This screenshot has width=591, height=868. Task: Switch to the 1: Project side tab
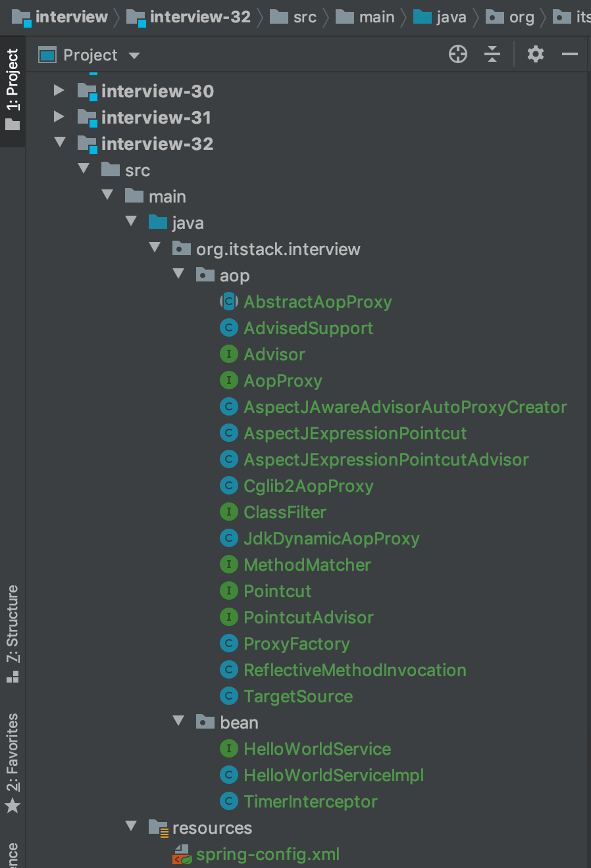13,89
